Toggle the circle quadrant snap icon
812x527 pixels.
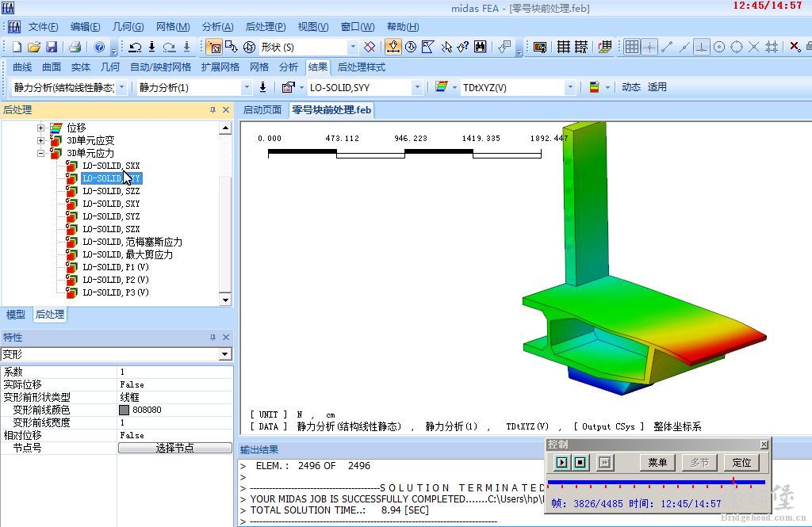[737, 47]
